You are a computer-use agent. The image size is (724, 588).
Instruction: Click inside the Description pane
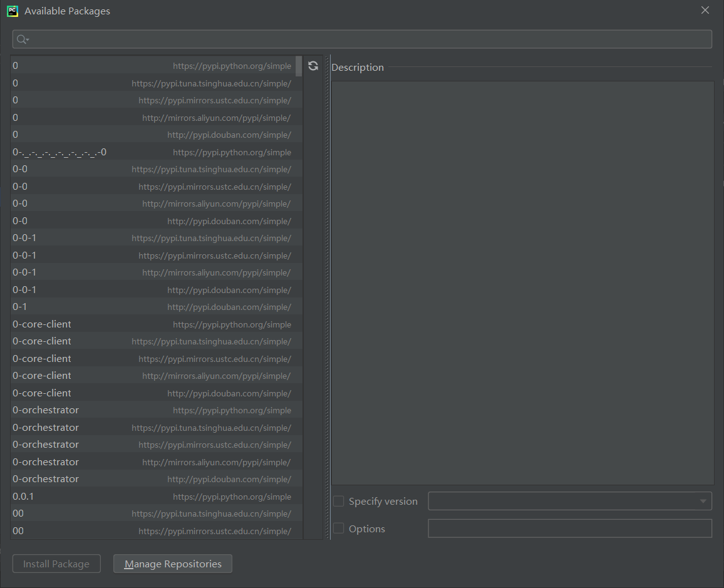click(x=523, y=283)
